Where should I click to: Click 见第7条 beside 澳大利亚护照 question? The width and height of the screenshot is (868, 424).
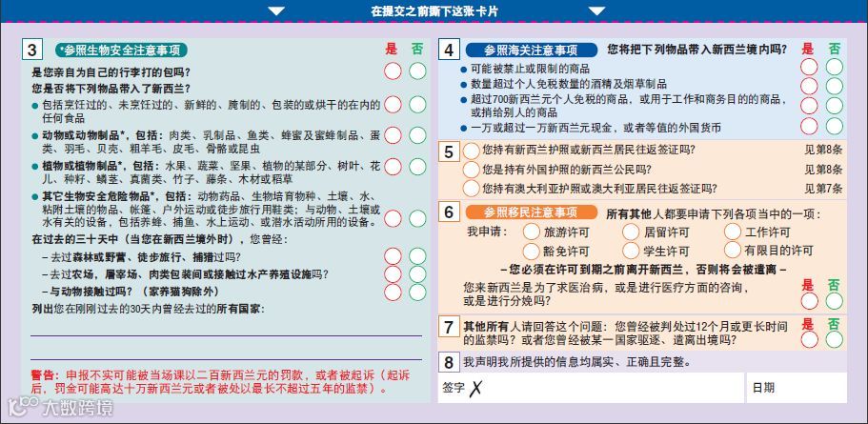pos(823,189)
